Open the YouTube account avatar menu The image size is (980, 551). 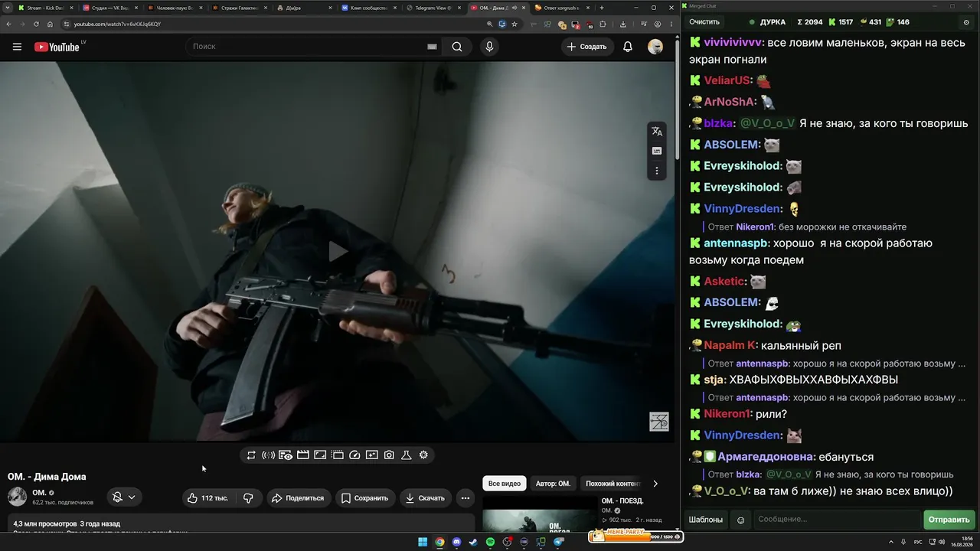(x=655, y=47)
